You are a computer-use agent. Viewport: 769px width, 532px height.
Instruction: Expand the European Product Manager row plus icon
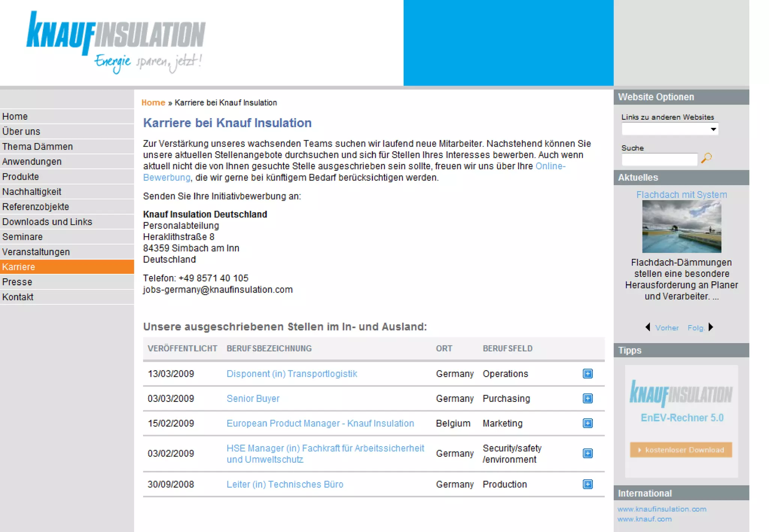[588, 423]
